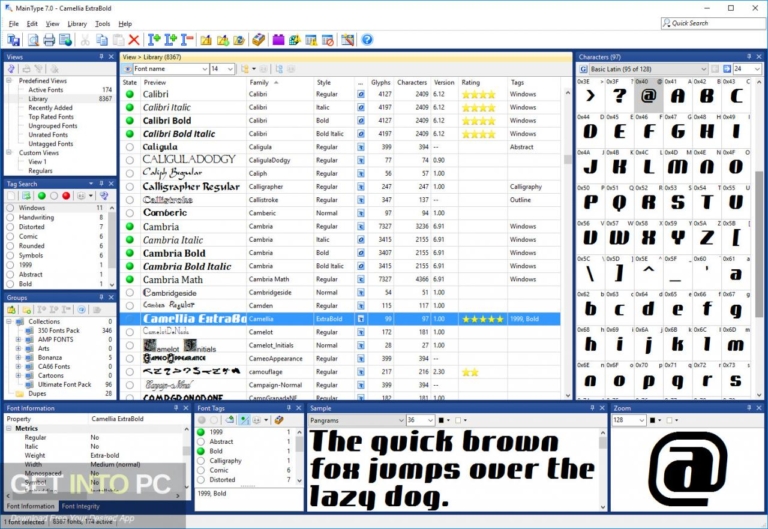Click the font uninstall (I-) icon
Viewport: 768px width, 529px height.
pos(187,40)
